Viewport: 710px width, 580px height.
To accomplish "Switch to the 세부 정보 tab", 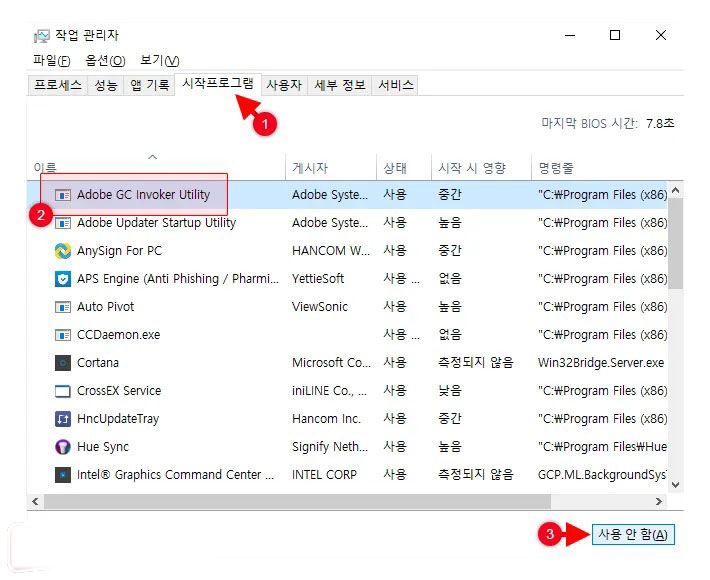I will tap(340, 85).
